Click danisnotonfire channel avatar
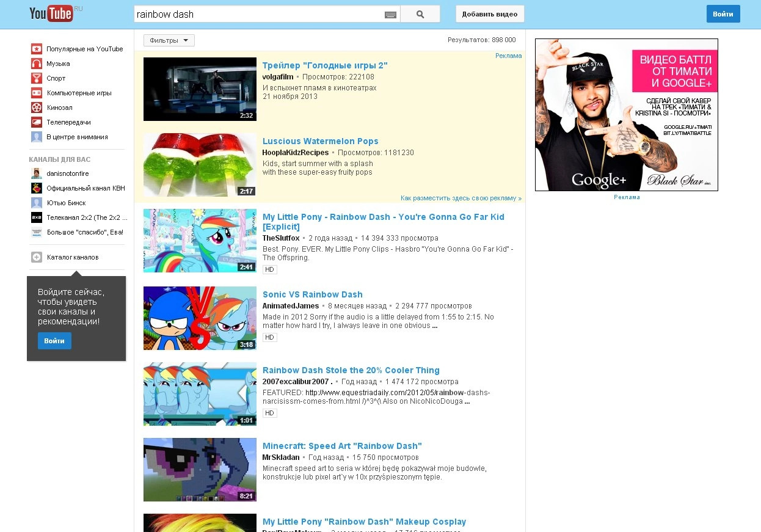This screenshot has width=761, height=532. [x=37, y=173]
